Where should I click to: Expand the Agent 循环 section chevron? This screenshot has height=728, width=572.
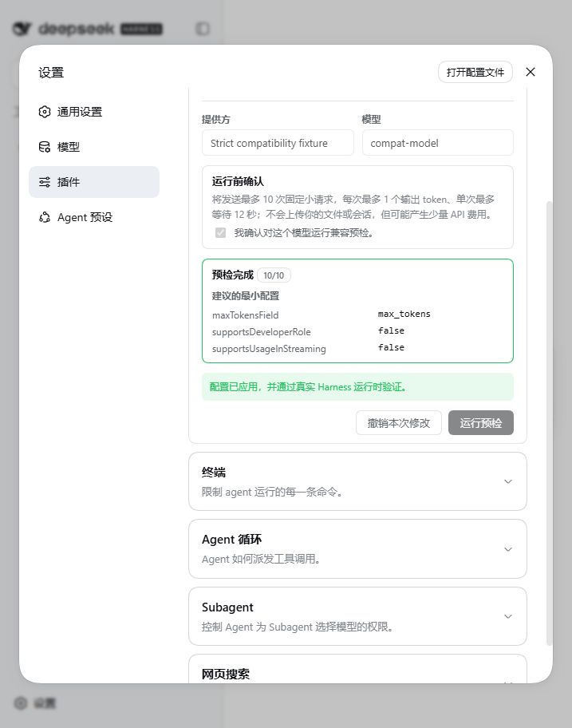click(508, 549)
